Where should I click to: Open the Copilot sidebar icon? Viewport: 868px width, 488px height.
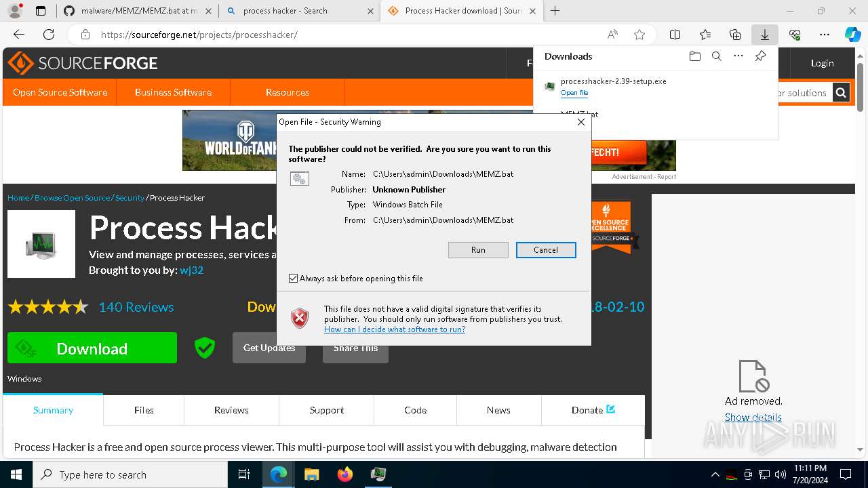[x=852, y=35]
